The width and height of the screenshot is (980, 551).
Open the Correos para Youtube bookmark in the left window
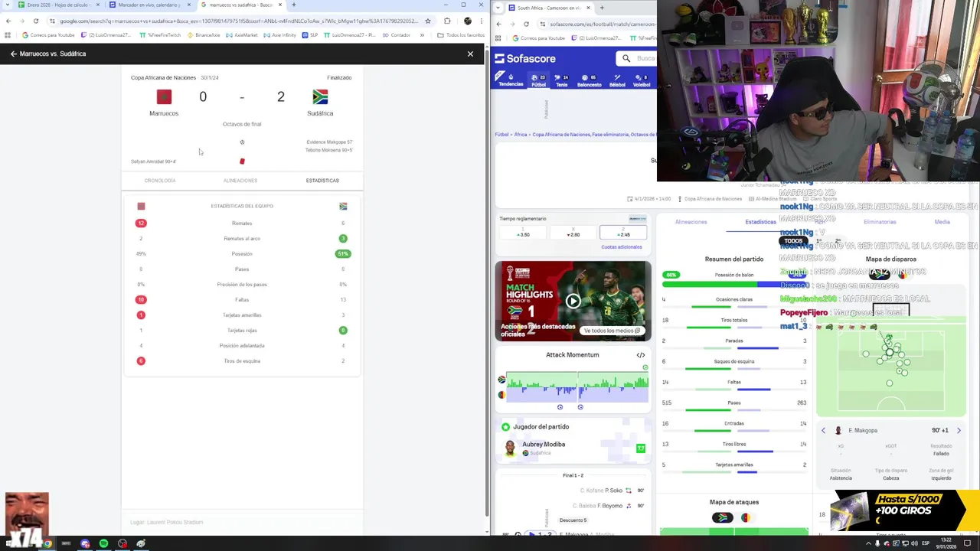click(x=48, y=35)
